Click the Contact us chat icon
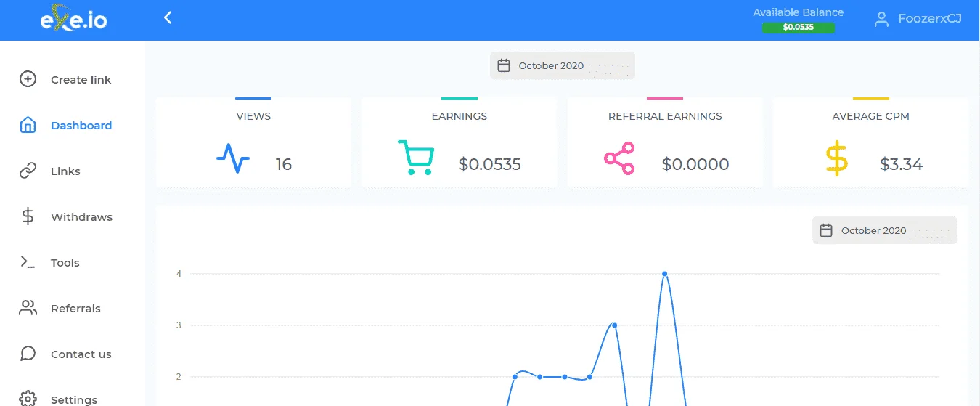This screenshot has width=980, height=406. click(x=28, y=354)
